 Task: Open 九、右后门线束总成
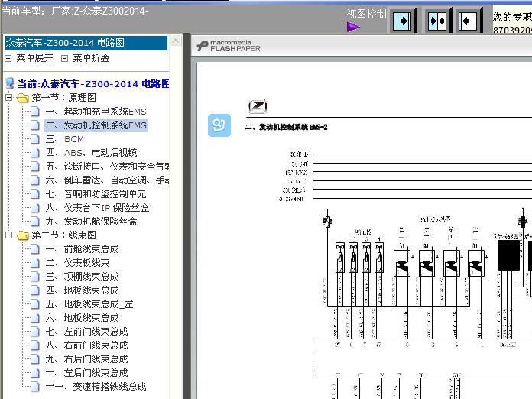87,359
